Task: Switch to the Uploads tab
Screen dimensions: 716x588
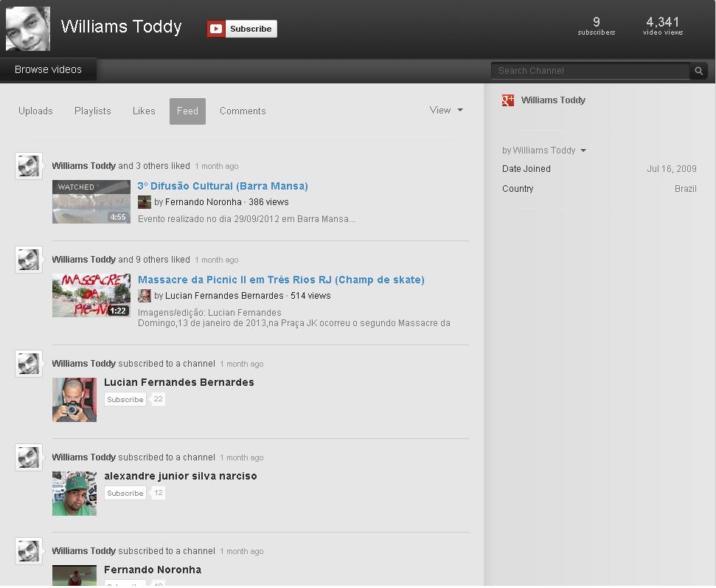Action: click(35, 111)
